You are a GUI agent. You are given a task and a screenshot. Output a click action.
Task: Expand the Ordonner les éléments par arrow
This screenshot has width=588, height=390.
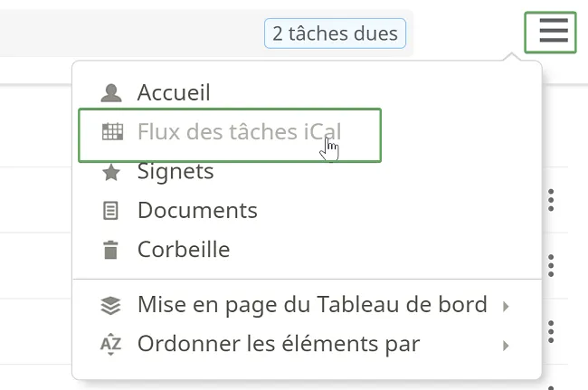click(506, 346)
